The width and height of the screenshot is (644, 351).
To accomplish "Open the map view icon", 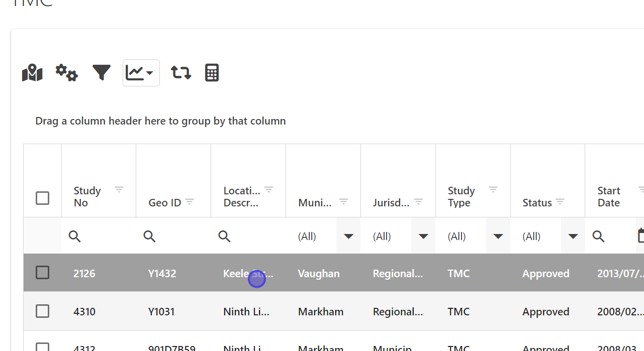I will click(32, 73).
